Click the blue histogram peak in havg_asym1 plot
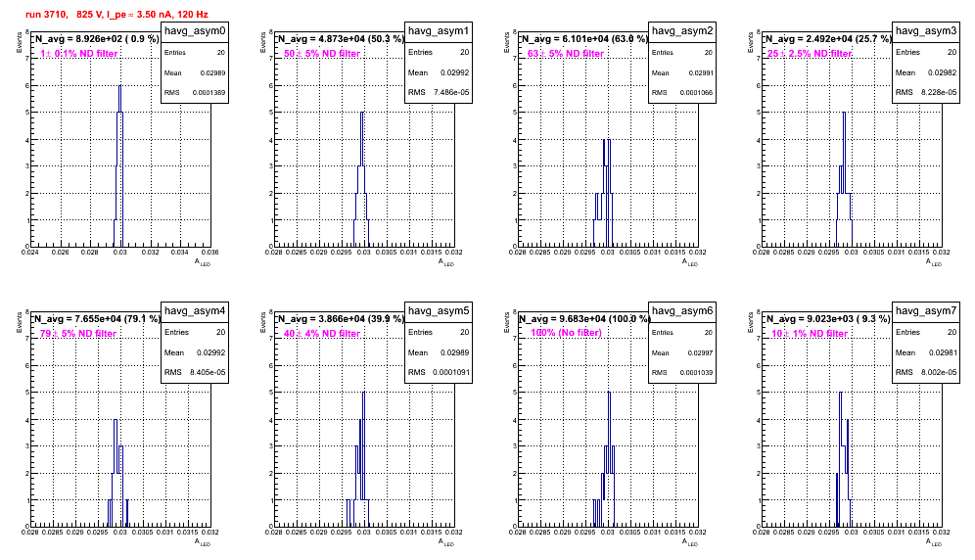This screenshot has width=975, height=560. [x=362, y=114]
